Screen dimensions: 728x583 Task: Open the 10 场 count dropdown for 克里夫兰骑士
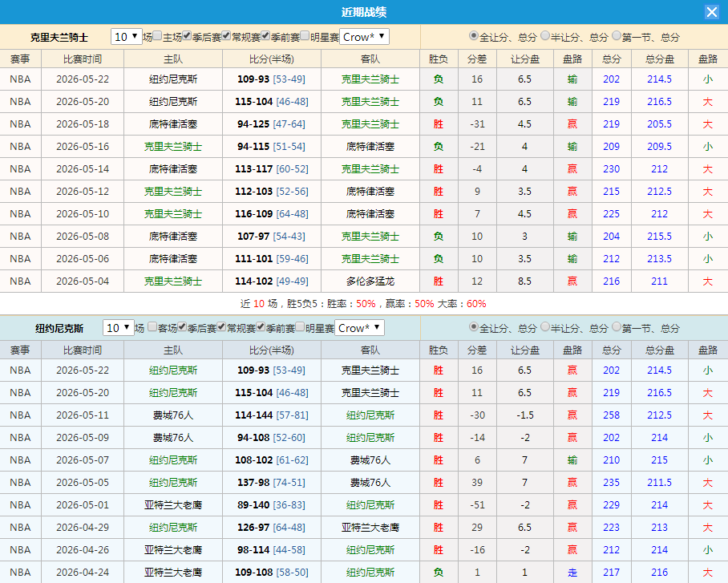tap(127, 37)
